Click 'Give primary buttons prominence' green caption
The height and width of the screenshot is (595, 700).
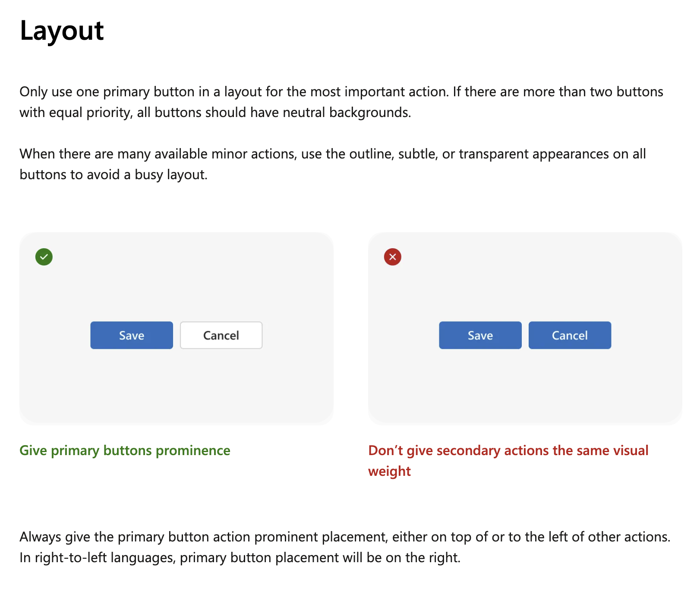tap(125, 450)
